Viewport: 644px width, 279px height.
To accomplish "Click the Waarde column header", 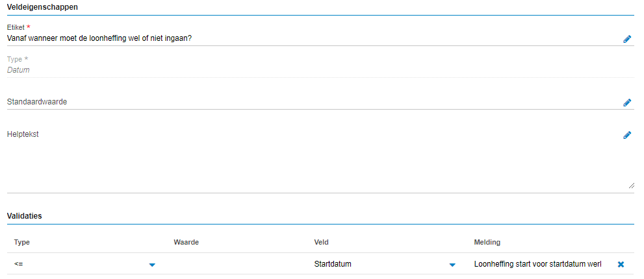I will (186, 242).
